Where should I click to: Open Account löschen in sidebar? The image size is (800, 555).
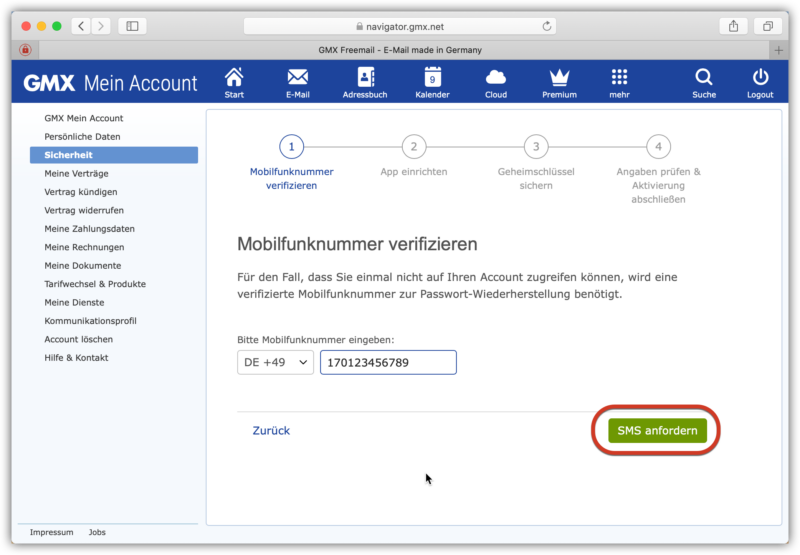(79, 339)
